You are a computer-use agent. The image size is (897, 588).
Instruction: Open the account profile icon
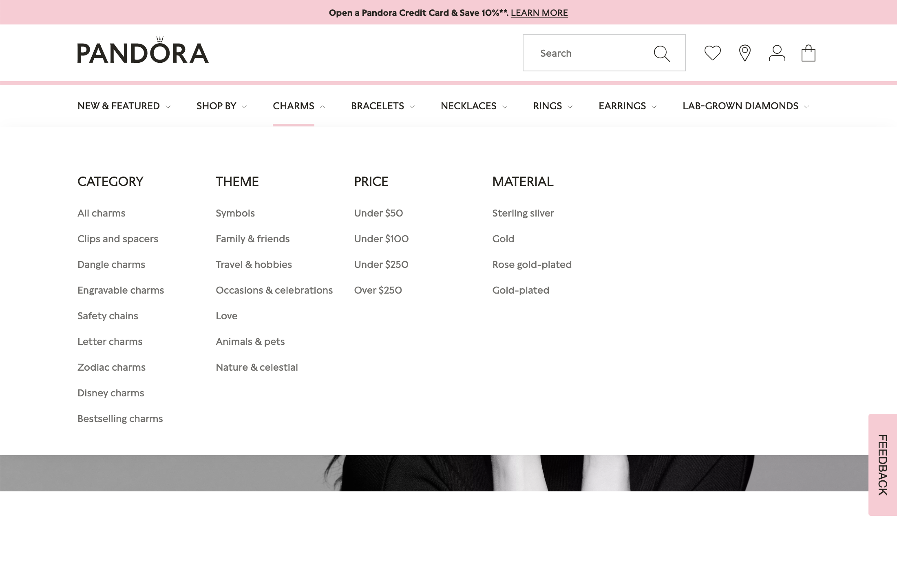[x=777, y=53]
